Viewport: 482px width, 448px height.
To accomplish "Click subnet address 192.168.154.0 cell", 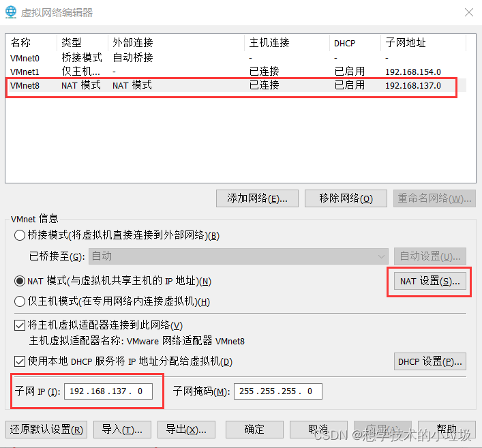I will [x=413, y=72].
